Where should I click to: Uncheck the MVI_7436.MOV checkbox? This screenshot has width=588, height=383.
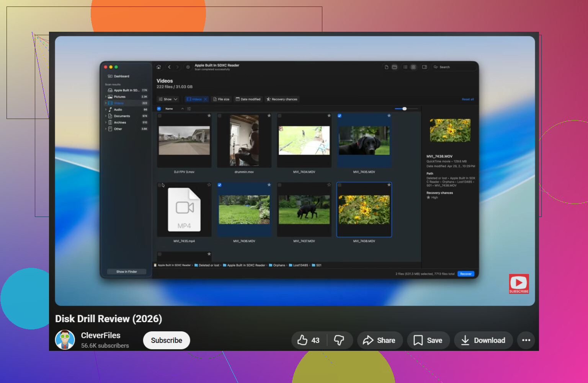[220, 185]
